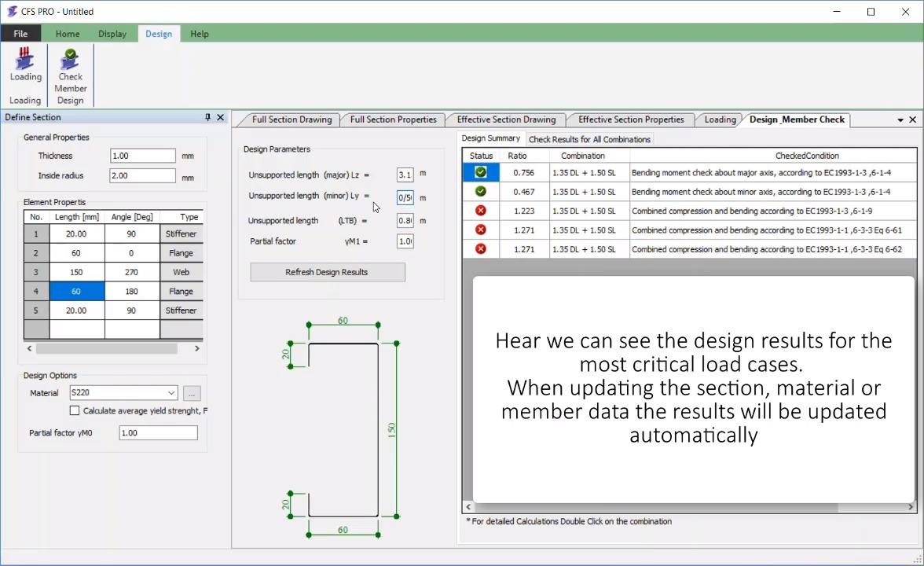Click the Partial factor γM0 field

pos(158,432)
